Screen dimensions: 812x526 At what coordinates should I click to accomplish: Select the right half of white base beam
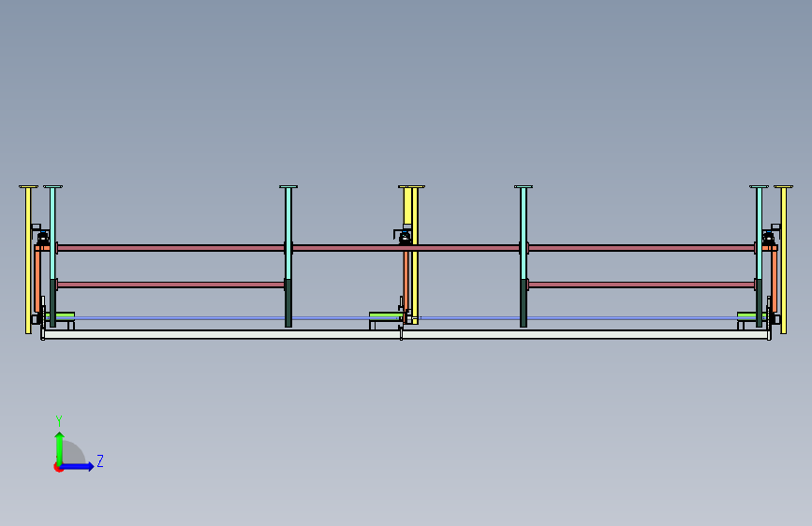(x=585, y=335)
